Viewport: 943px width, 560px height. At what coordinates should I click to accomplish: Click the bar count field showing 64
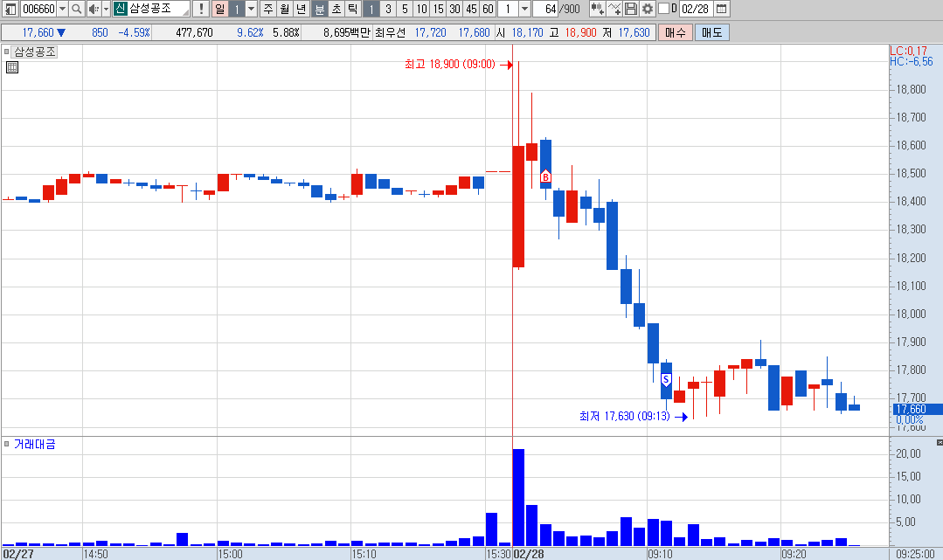546,9
